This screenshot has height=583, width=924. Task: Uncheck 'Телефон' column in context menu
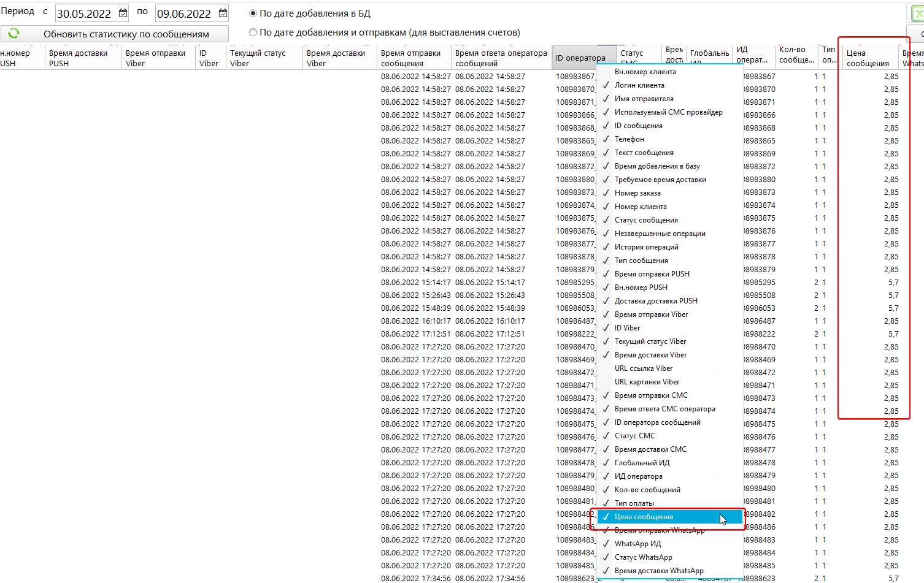[629, 139]
